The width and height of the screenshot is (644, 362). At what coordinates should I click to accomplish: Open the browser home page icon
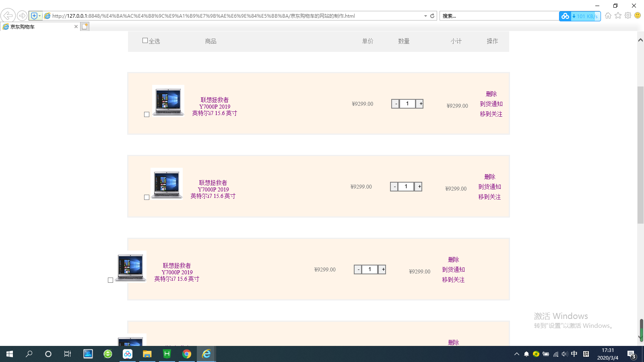pos(608,15)
